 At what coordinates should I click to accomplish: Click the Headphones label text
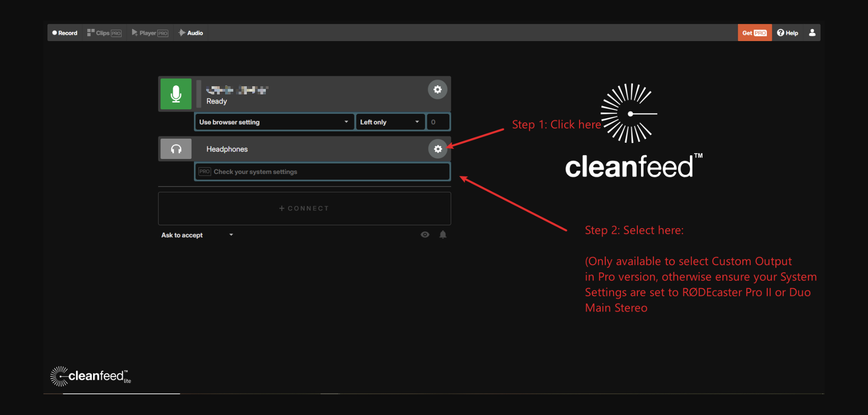tap(227, 149)
